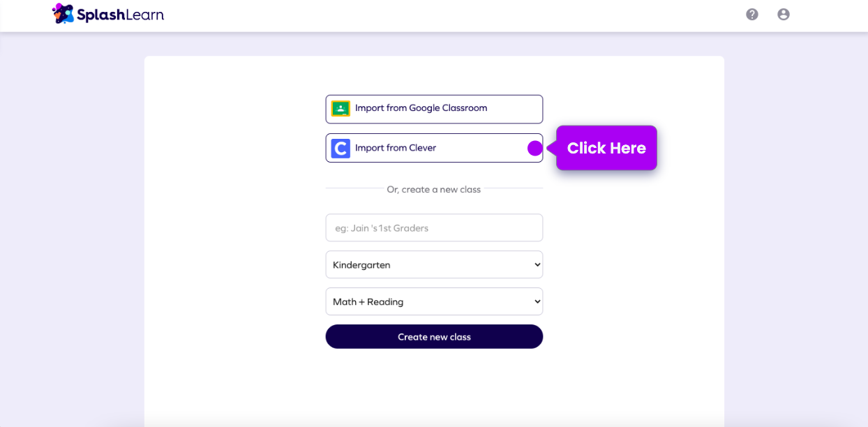Click the "Or, create a new class" text

pos(433,189)
